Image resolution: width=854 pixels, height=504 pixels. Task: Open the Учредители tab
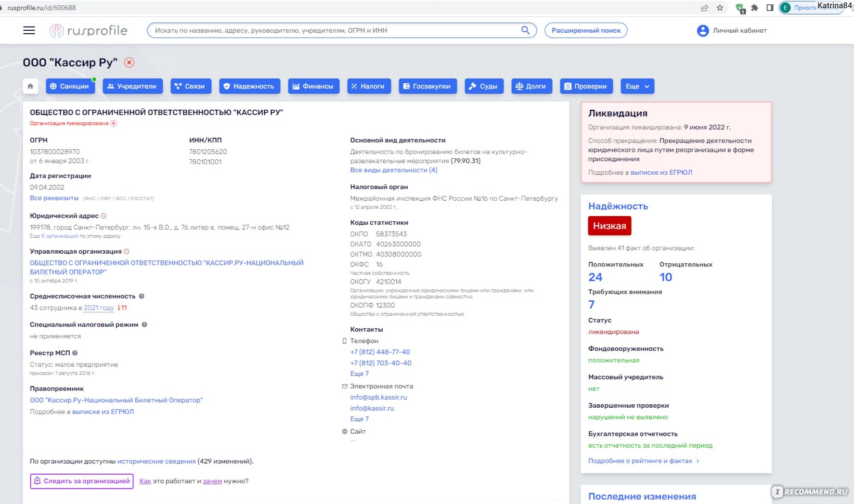(x=132, y=86)
